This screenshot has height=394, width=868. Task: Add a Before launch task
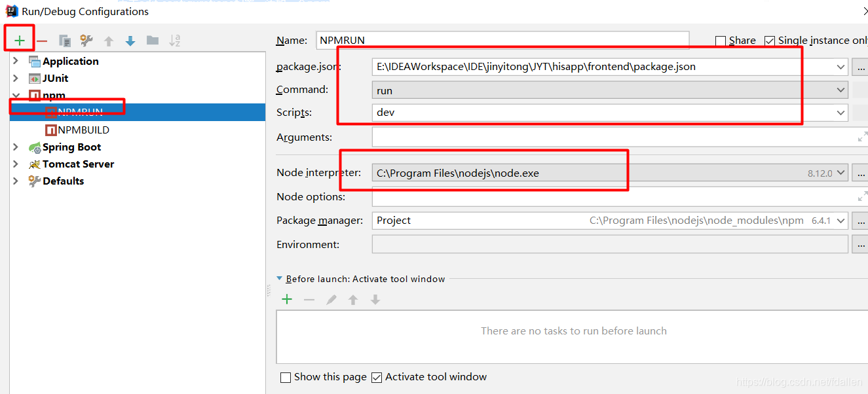pyautogui.click(x=287, y=300)
